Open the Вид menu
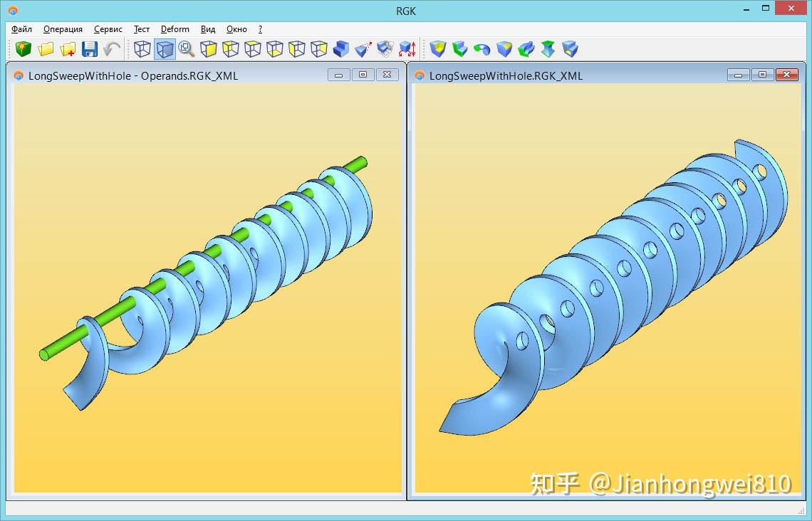Viewport: 812px width, 521px height. pos(207,29)
